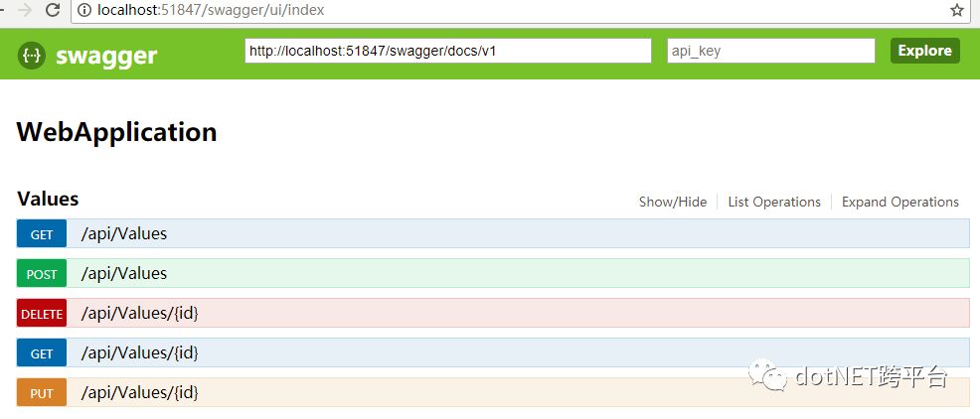Click the Explore button
980x419 pixels.
click(924, 51)
